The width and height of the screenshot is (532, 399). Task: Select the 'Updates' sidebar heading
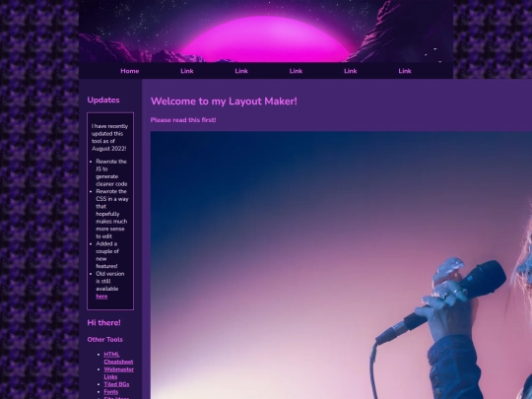[x=103, y=100]
